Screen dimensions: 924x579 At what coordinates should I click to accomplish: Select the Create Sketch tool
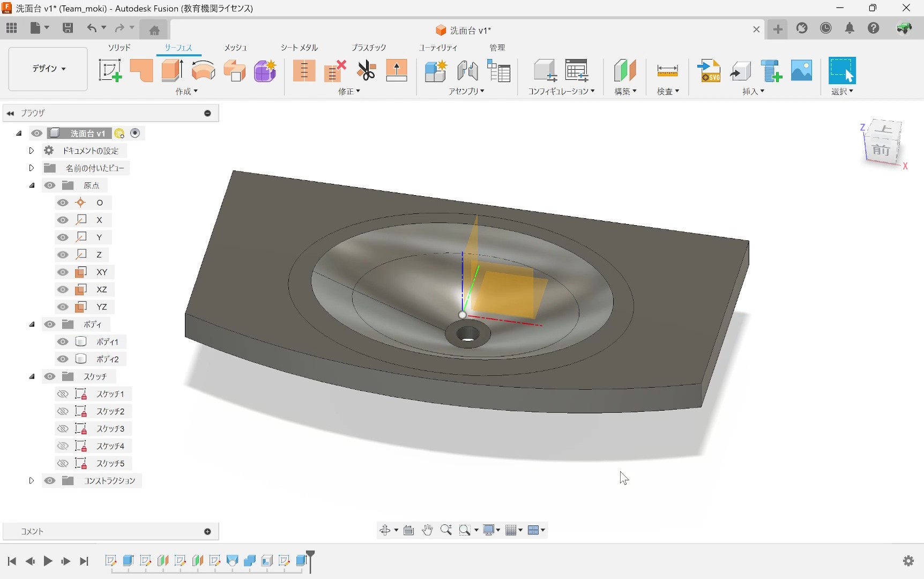coord(110,71)
